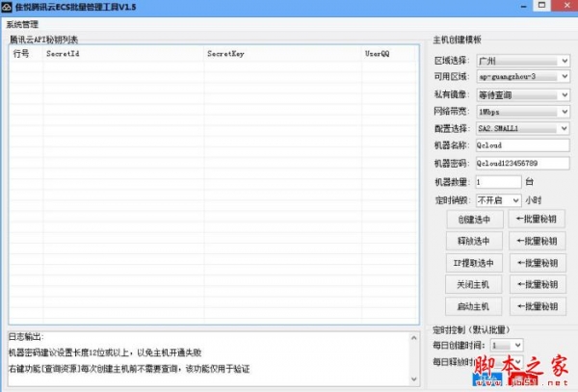Expand the 可用区域 ap-guangzhou-3 dropdown
The image size is (578, 392).
pos(523,77)
